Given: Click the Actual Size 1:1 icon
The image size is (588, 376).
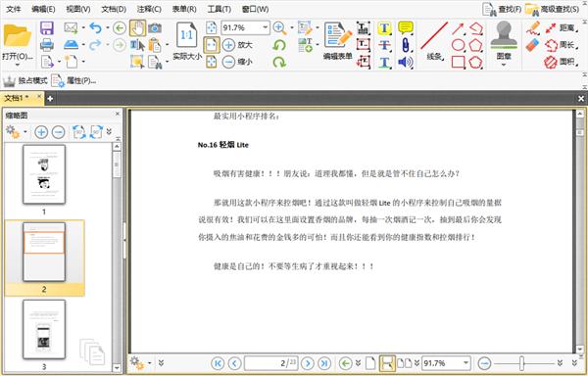Looking at the screenshot, I should [187, 35].
